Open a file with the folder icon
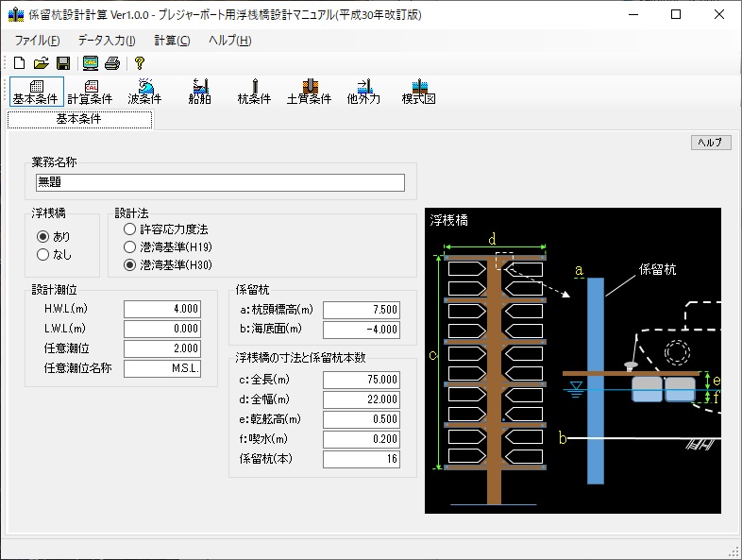This screenshot has height=560, width=742. pyautogui.click(x=41, y=63)
